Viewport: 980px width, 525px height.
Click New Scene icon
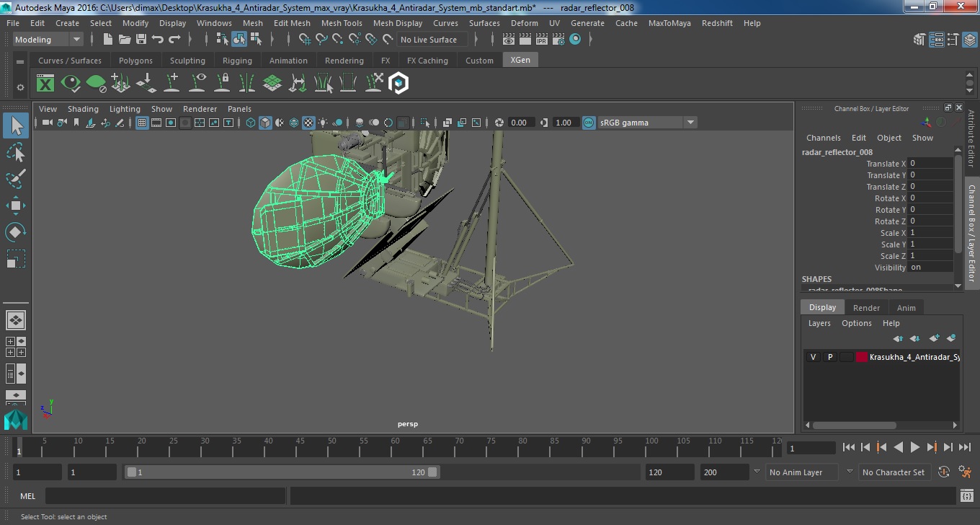tap(108, 40)
